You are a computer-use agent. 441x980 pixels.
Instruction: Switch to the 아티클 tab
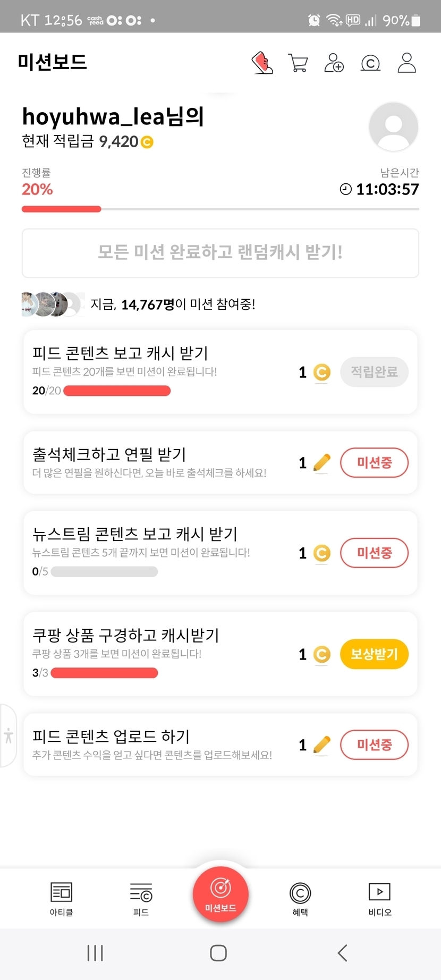(x=61, y=899)
